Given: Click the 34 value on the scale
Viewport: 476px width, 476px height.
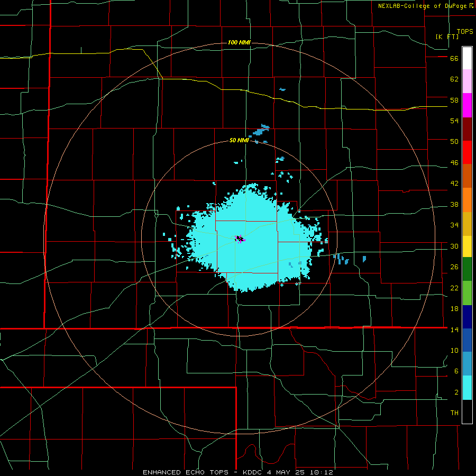Looking at the screenshot, I should pyautogui.click(x=454, y=225).
